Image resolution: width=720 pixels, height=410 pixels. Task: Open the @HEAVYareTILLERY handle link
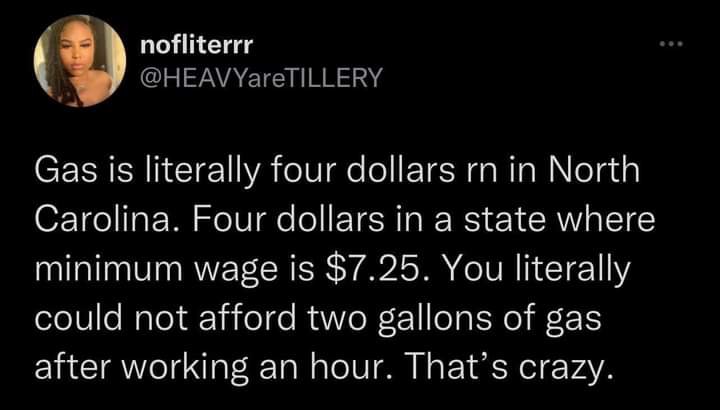tap(261, 77)
